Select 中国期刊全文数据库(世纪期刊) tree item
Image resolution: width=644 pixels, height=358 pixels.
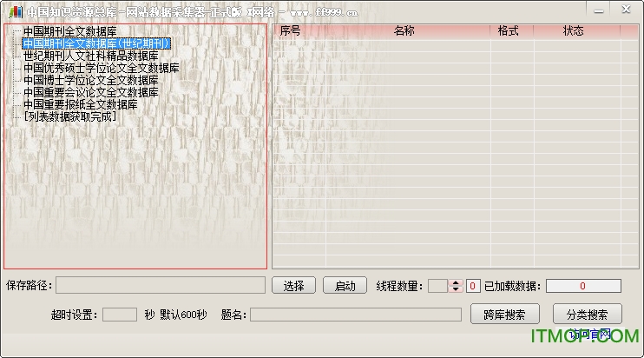click(96, 43)
